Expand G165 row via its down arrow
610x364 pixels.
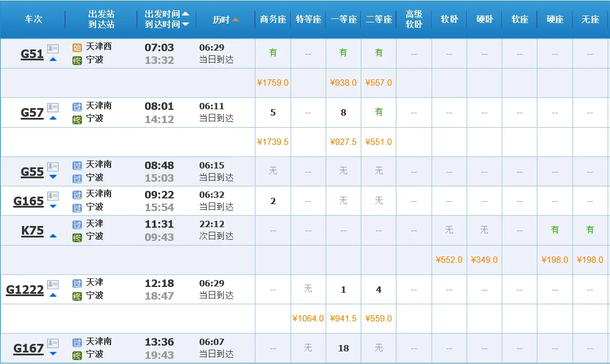pyautogui.click(x=52, y=206)
